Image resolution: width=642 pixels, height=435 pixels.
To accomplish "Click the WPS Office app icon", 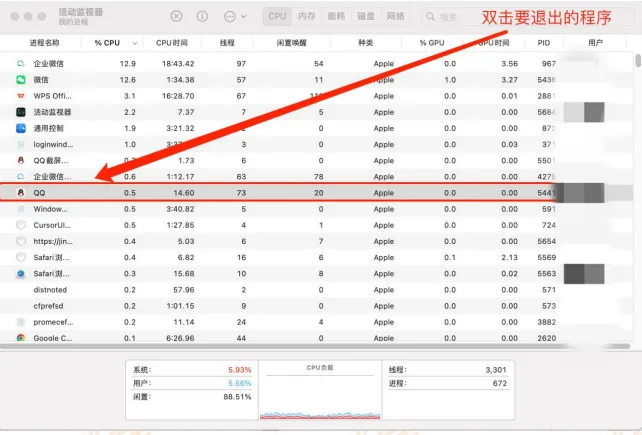I will click(x=20, y=96).
